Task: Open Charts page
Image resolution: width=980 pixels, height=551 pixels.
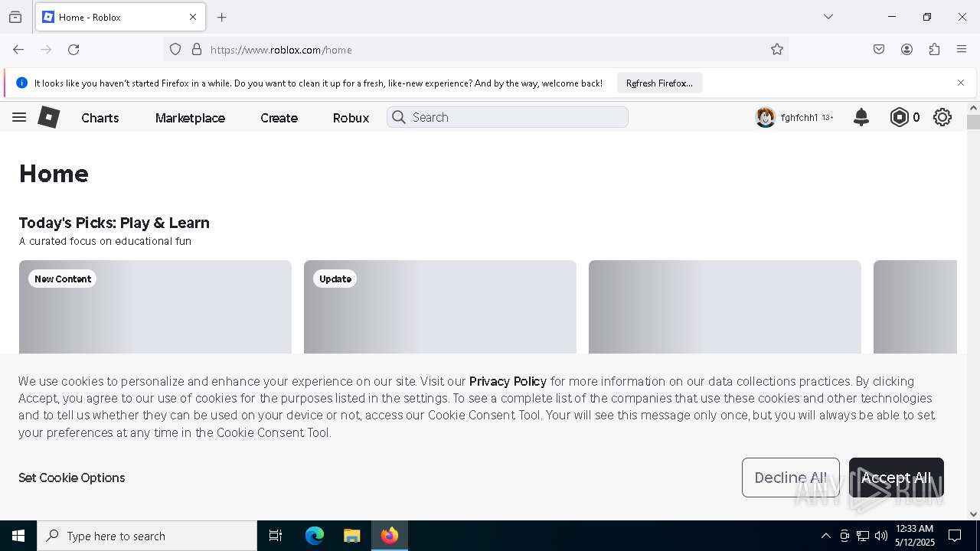Action: [x=100, y=118]
